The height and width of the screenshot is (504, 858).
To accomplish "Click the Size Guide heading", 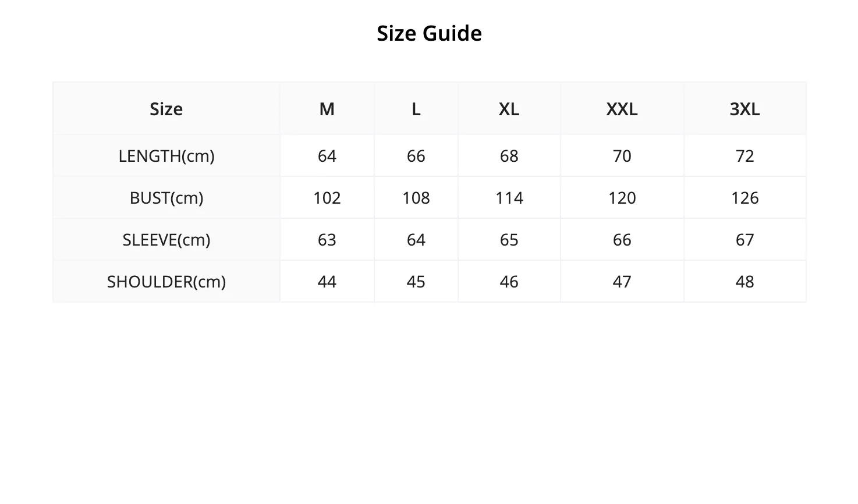I will point(429,33).
